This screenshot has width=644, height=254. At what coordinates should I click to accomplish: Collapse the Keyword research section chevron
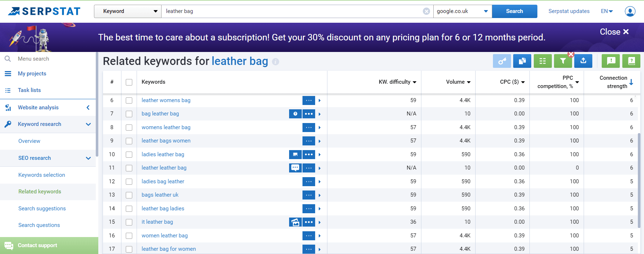click(88, 124)
